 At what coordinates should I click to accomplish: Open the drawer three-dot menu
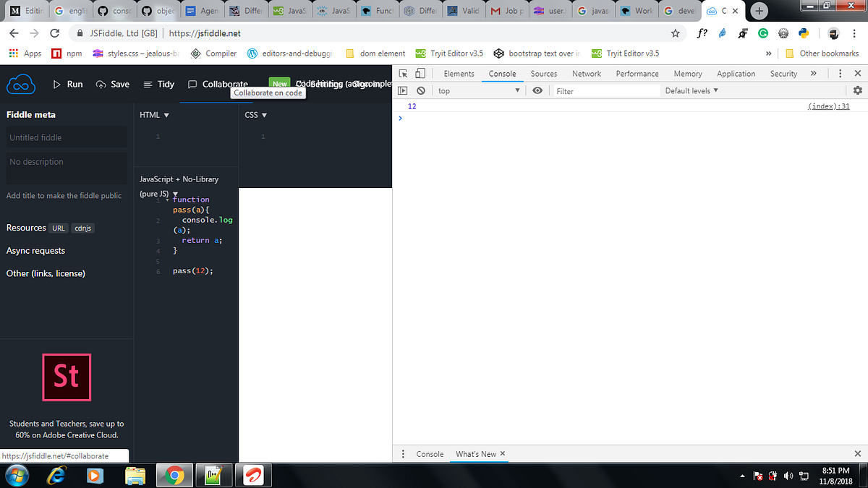(x=404, y=454)
